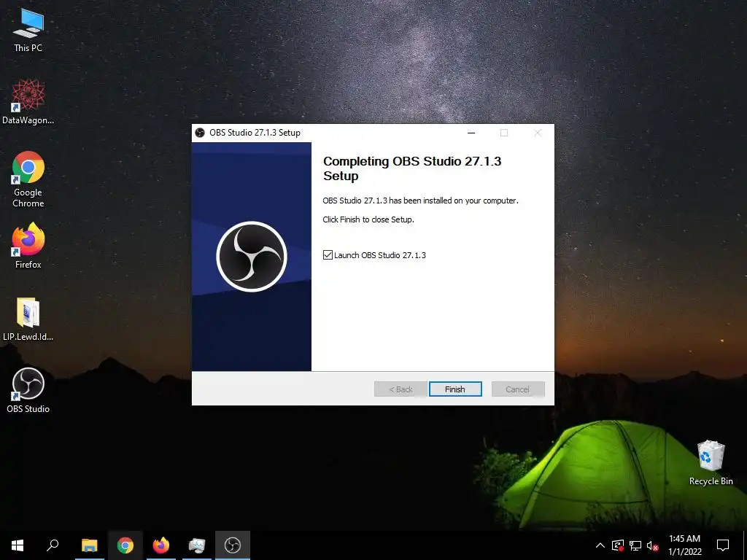Screen dimensions: 747x560
Task: Click the muted volume tray icon
Action: 652,545
